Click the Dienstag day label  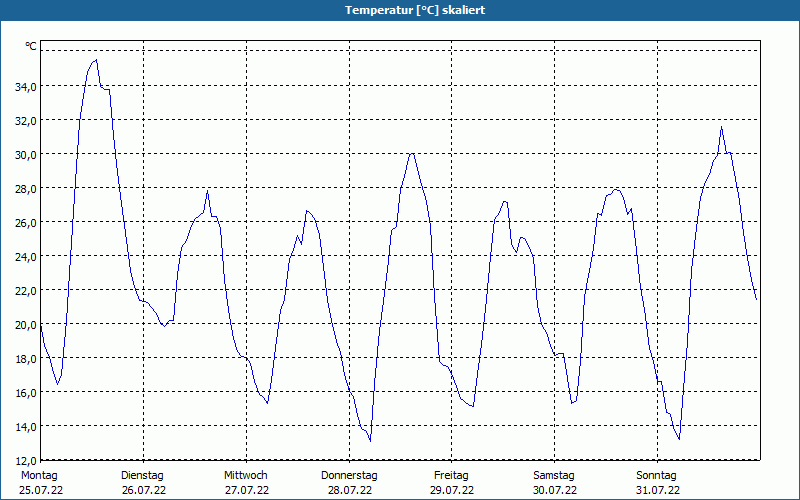pyautogui.click(x=142, y=476)
